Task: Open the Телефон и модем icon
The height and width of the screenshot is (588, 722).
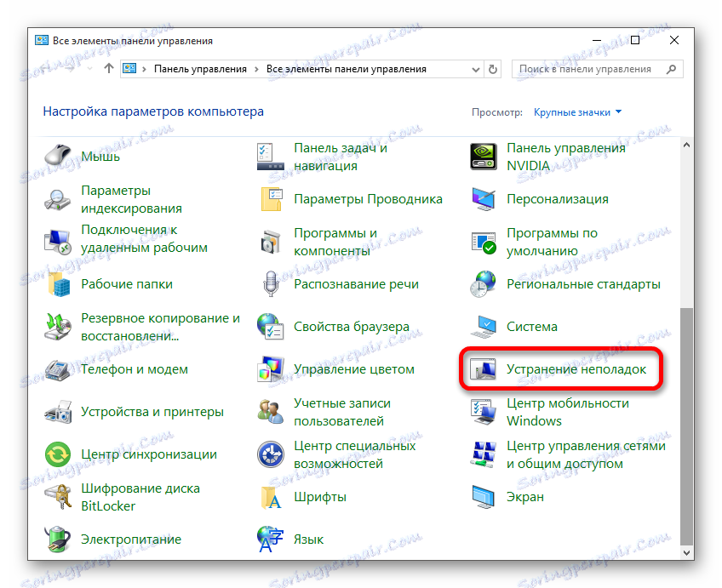Action: [x=58, y=369]
